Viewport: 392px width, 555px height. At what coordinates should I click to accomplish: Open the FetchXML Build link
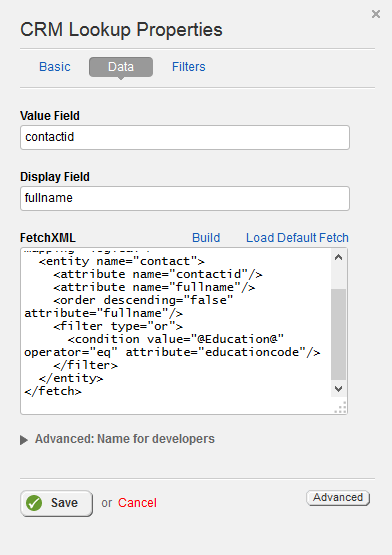coord(206,238)
